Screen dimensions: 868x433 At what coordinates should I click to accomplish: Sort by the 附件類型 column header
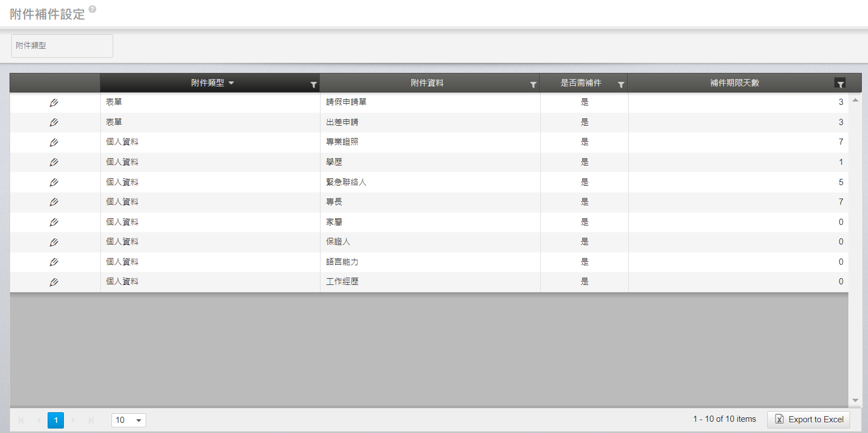tap(207, 83)
